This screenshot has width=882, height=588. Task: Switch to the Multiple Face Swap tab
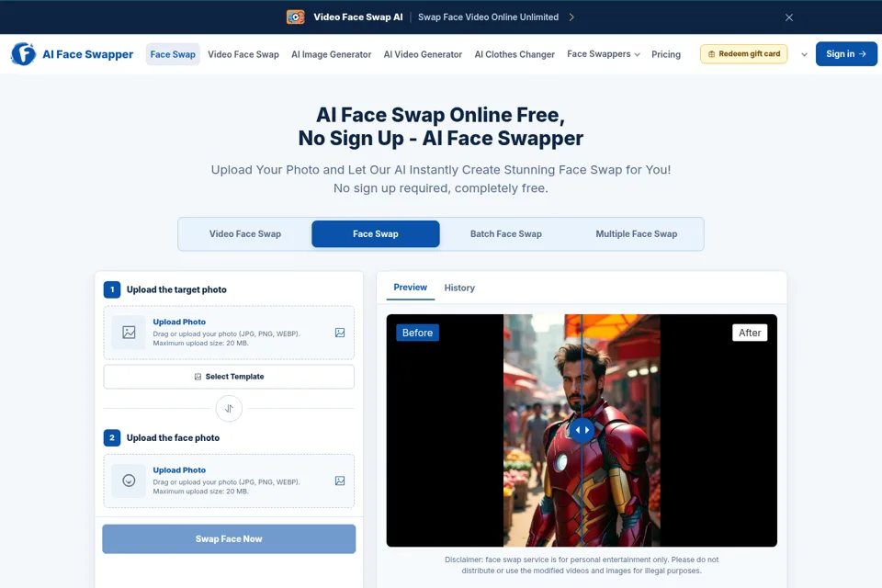636,233
